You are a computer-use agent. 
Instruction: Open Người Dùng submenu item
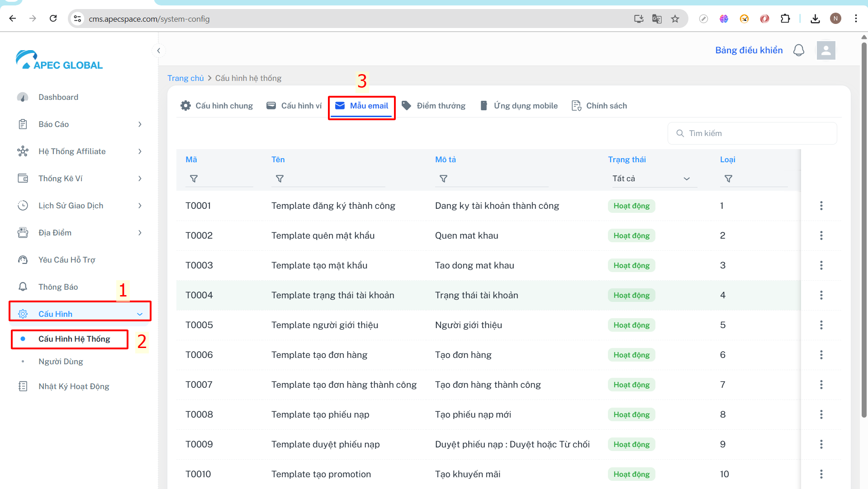(61, 362)
